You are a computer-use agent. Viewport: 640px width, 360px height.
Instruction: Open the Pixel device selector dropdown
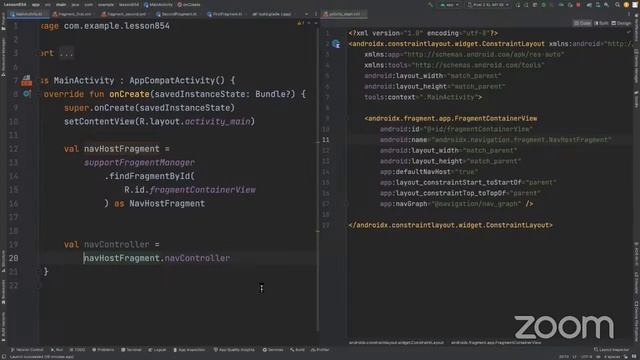pos(488,5)
